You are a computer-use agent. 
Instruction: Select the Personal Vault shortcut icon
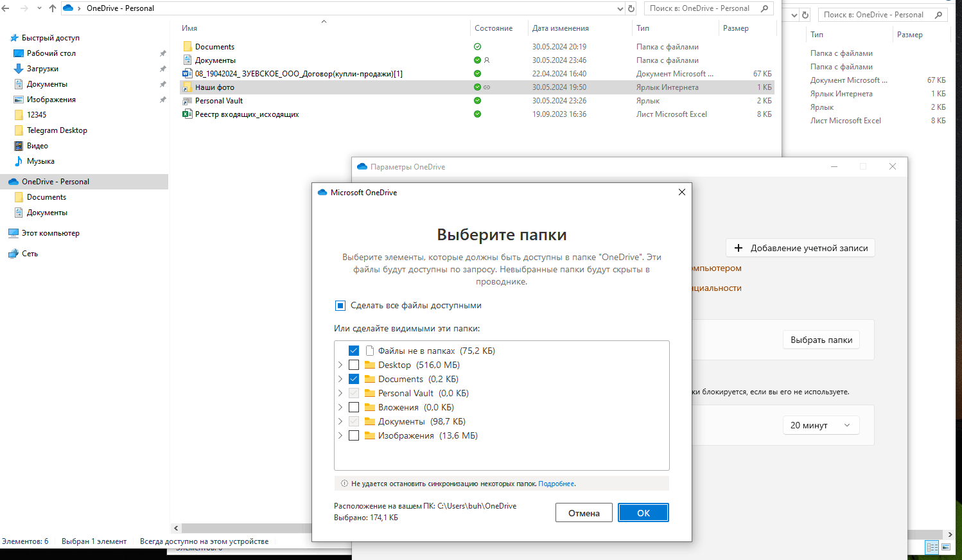click(x=188, y=100)
